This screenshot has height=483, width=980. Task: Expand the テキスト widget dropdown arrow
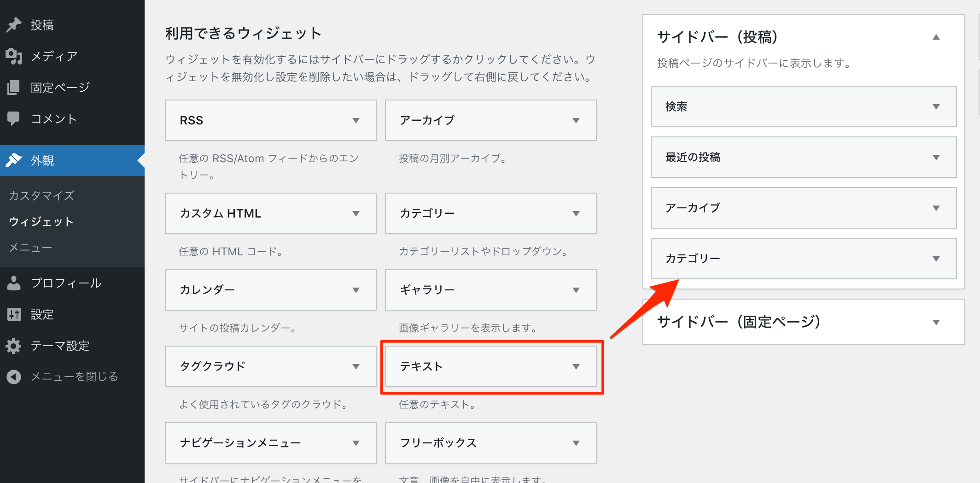point(576,367)
